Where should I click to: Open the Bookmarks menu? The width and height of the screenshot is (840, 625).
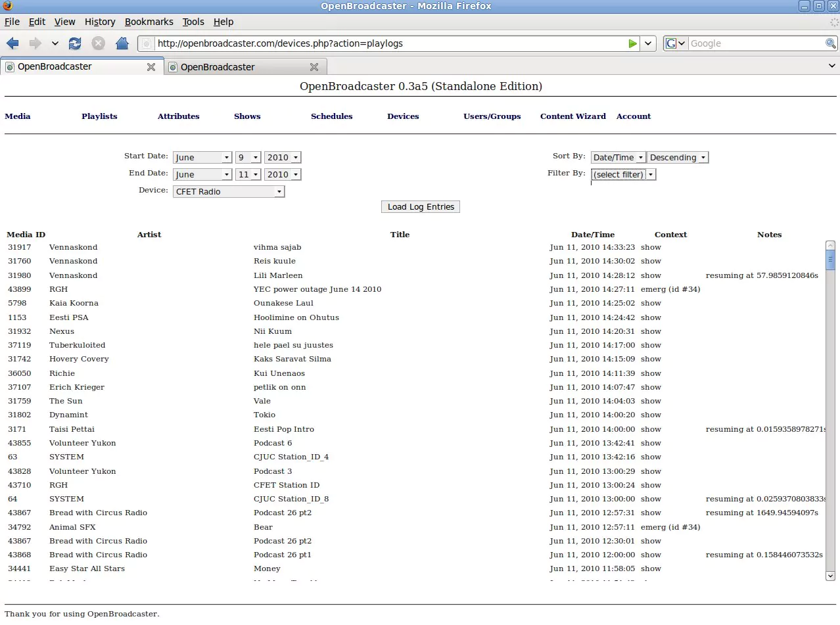(x=149, y=22)
